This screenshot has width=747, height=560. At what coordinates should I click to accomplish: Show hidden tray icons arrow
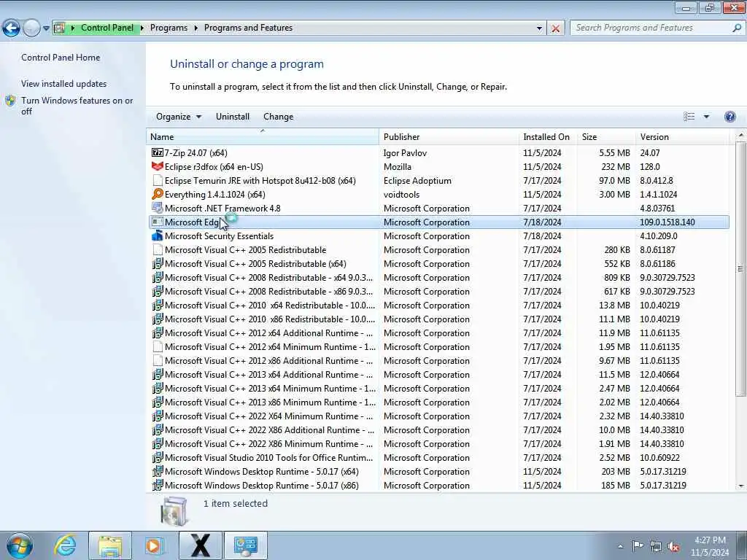click(x=620, y=546)
